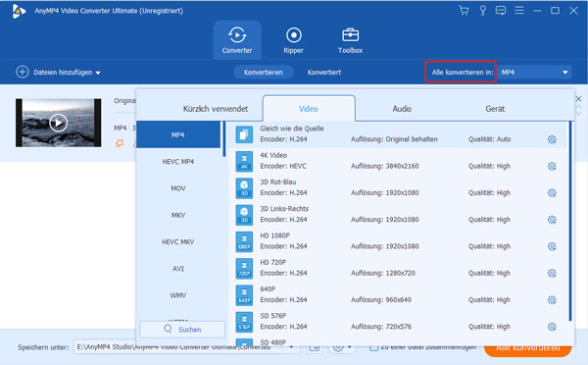Click the 'Auflösung: 1280x720' text
The image size is (588, 365).
383,273
